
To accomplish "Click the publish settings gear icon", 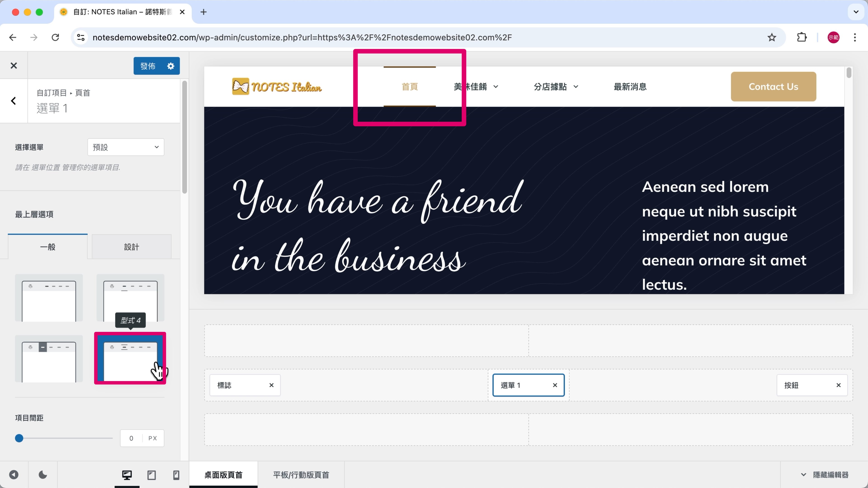I will point(171,66).
